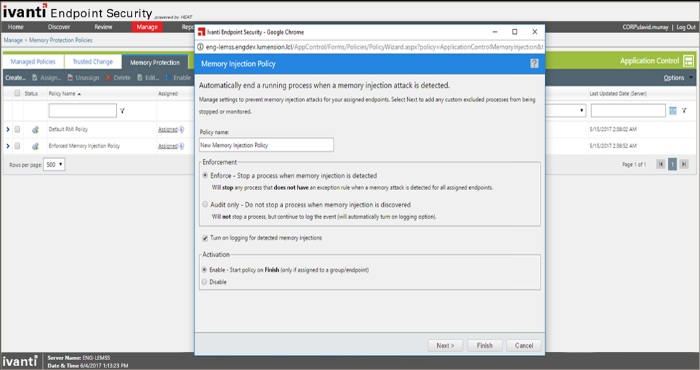
Task: Click the CORP\david.murray user name
Action: pos(646,27)
